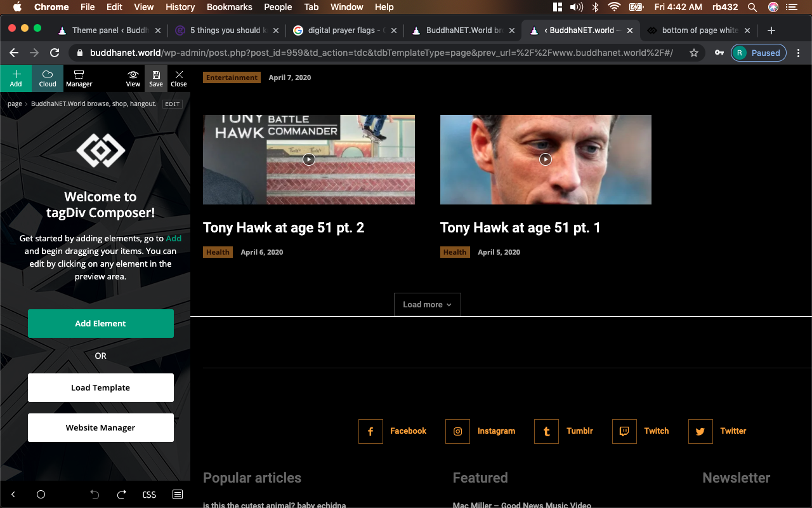
Task: Open the volume control in the menu bar
Action: click(576, 7)
